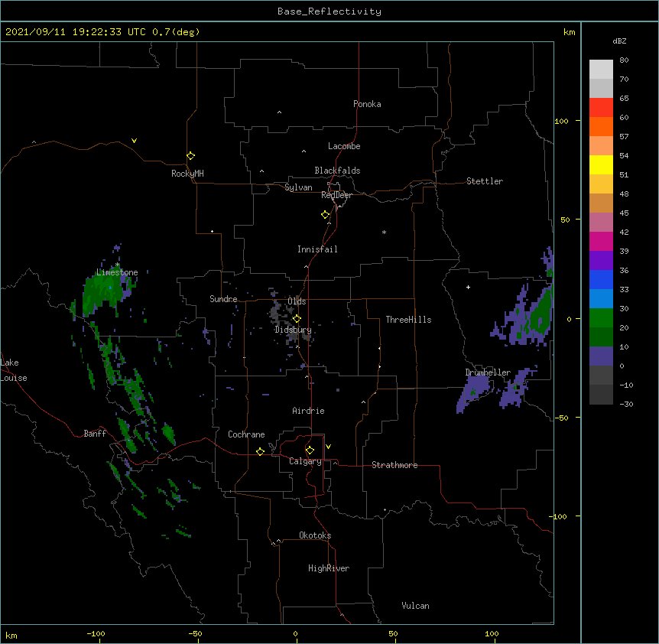This screenshot has height=644, width=659.
Task: Click the Strathmore map label
Action: [x=394, y=465]
